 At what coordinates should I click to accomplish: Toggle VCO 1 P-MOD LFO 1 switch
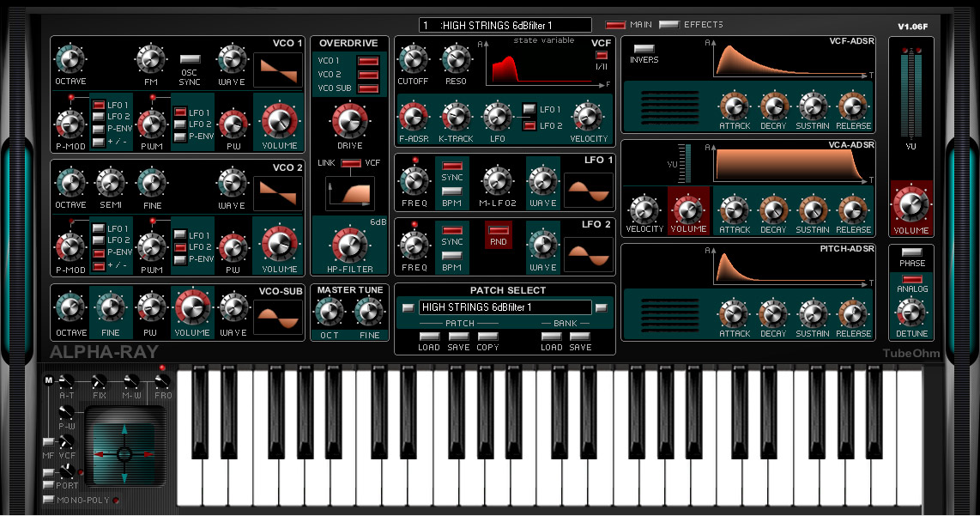pos(98,105)
